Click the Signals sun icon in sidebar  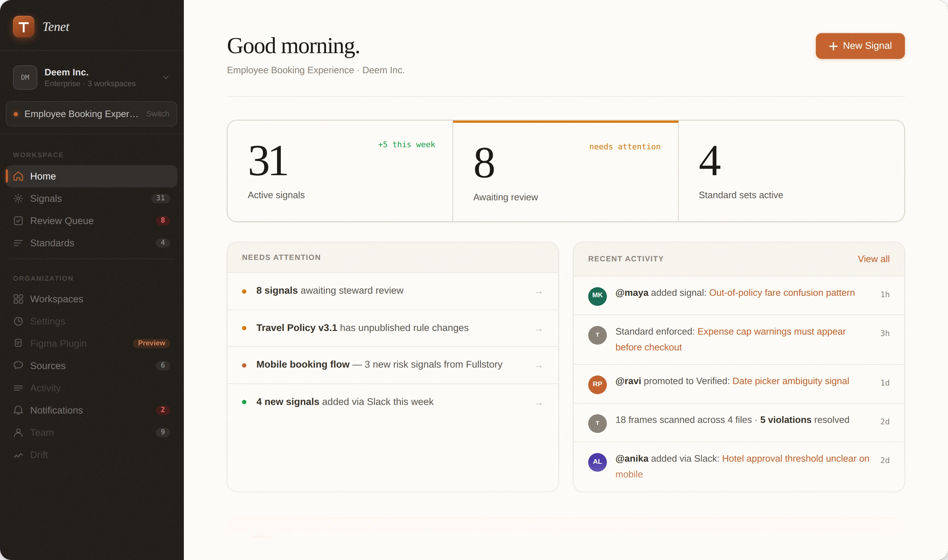pyautogui.click(x=18, y=199)
